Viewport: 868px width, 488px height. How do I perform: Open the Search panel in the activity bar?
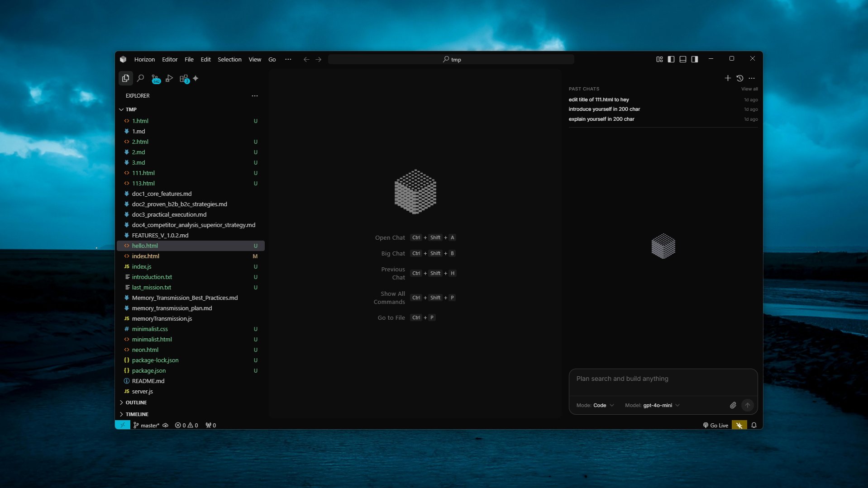pos(140,78)
